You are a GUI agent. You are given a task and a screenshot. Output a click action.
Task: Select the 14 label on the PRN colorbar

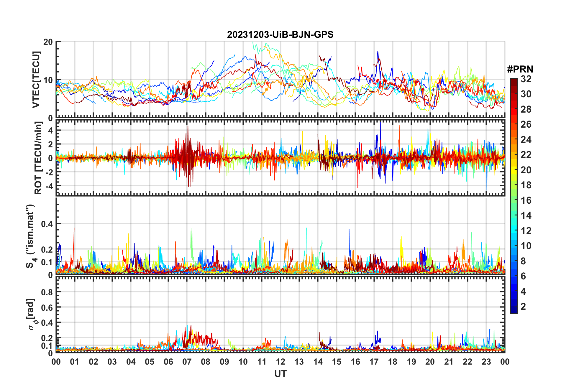(526, 215)
